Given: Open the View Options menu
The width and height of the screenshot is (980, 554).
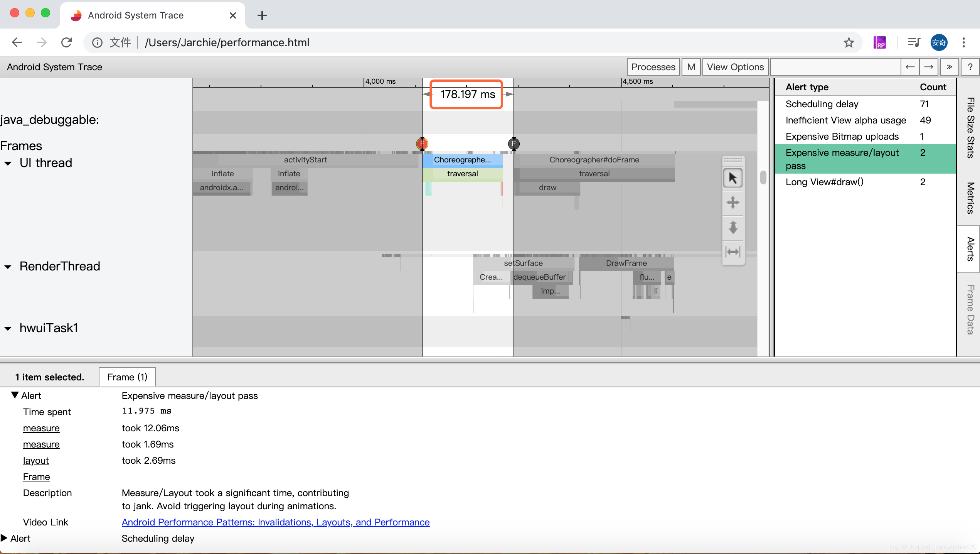Looking at the screenshot, I should pyautogui.click(x=735, y=67).
